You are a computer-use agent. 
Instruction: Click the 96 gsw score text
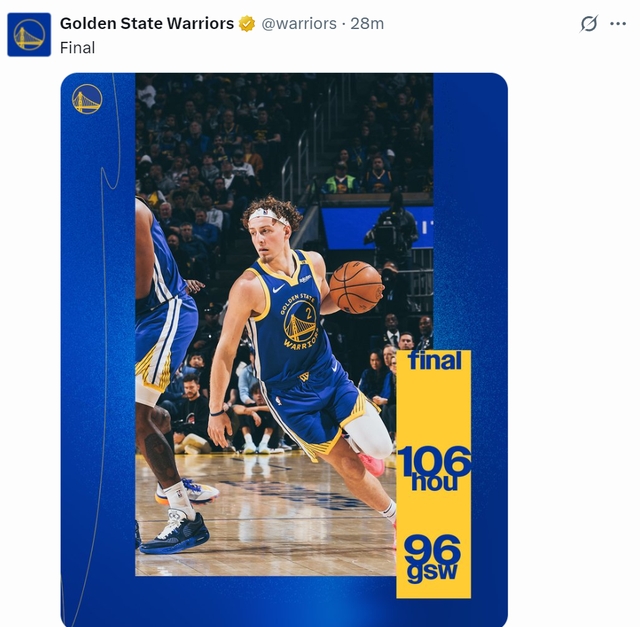(433, 559)
